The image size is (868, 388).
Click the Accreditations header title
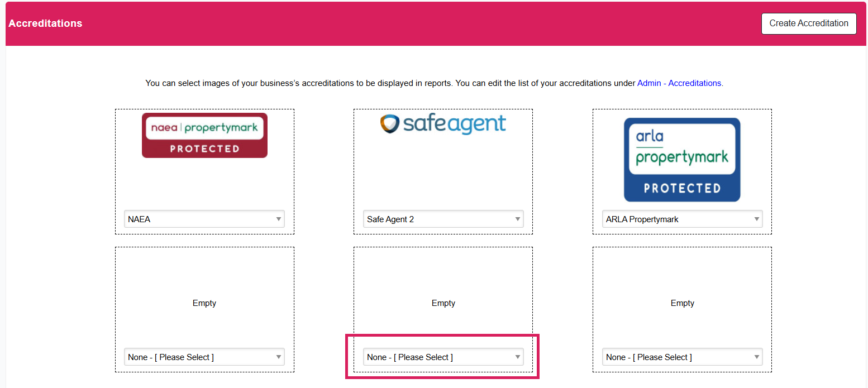coord(45,23)
